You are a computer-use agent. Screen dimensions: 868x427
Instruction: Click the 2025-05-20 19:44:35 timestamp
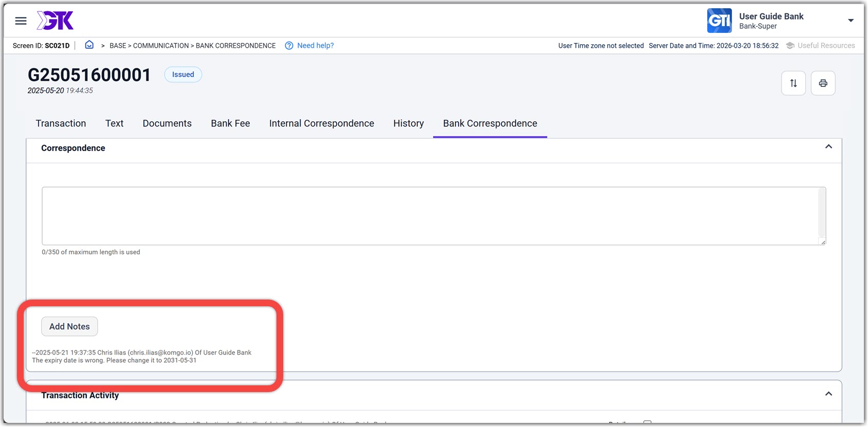(x=60, y=90)
